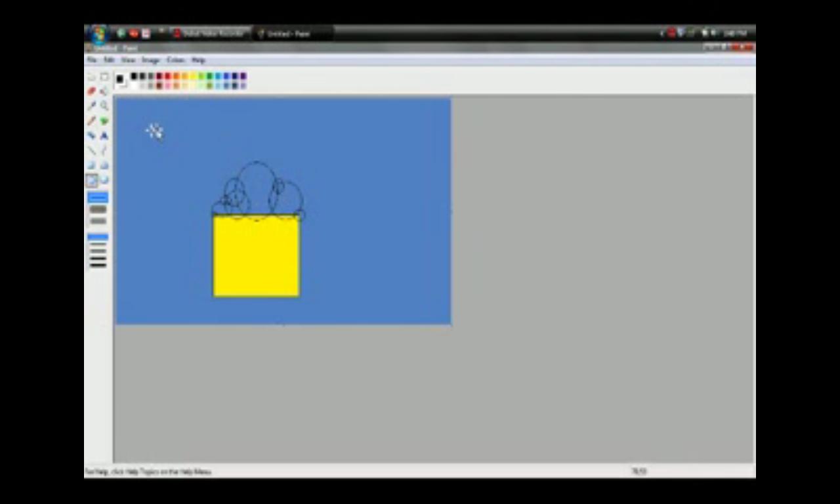The image size is (840, 504).
Task: Click the red system tray icon
Action: (x=671, y=33)
